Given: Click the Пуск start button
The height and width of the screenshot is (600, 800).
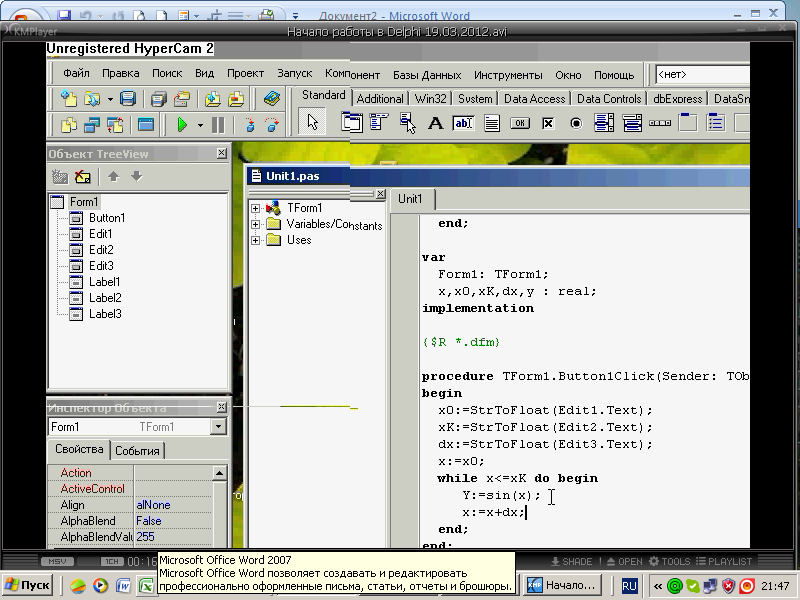Looking at the screenshot, I should 28,585.
